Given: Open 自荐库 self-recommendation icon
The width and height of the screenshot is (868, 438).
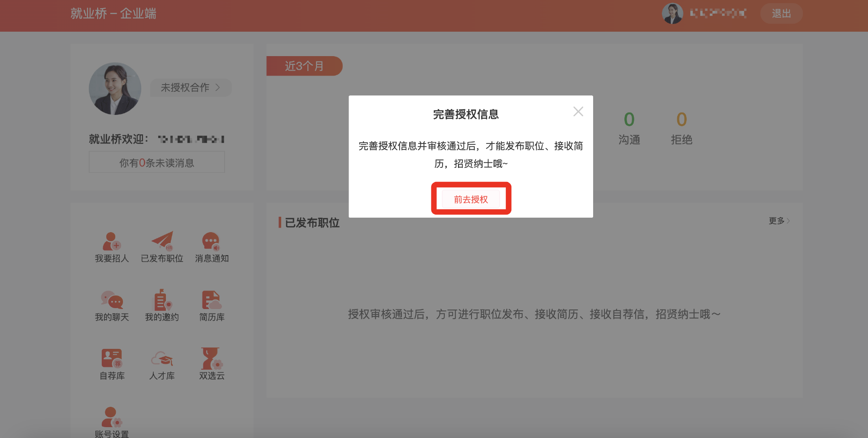Looking at the screenshot, I should (112, 359).
